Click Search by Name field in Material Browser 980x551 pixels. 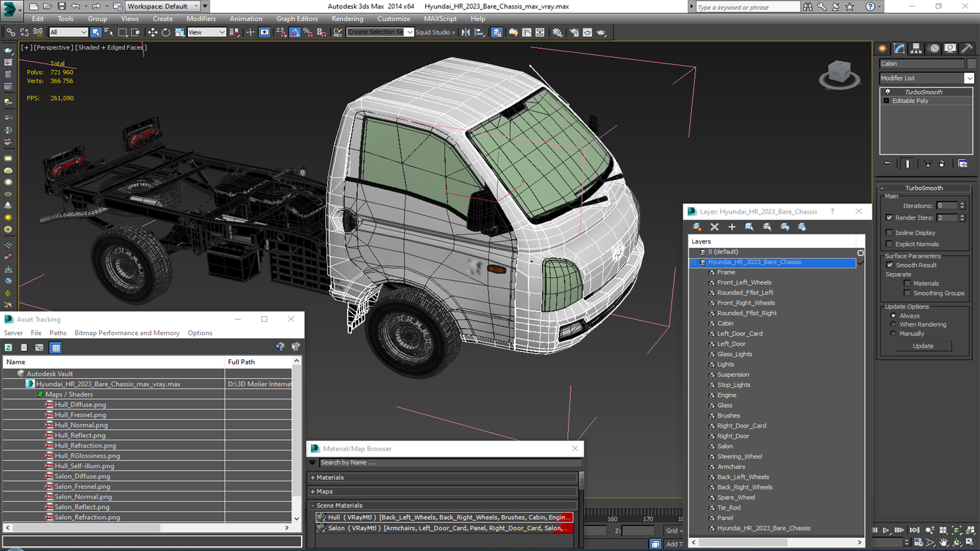point(450,463)
